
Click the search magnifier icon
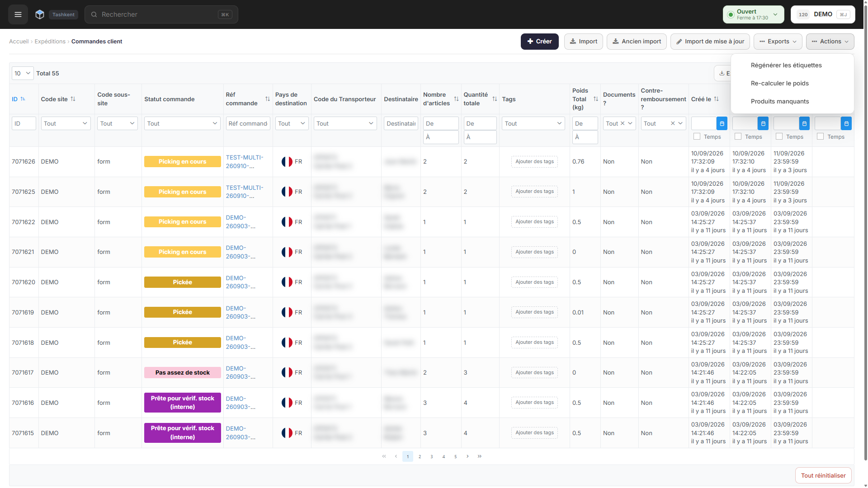click(94, 14)
